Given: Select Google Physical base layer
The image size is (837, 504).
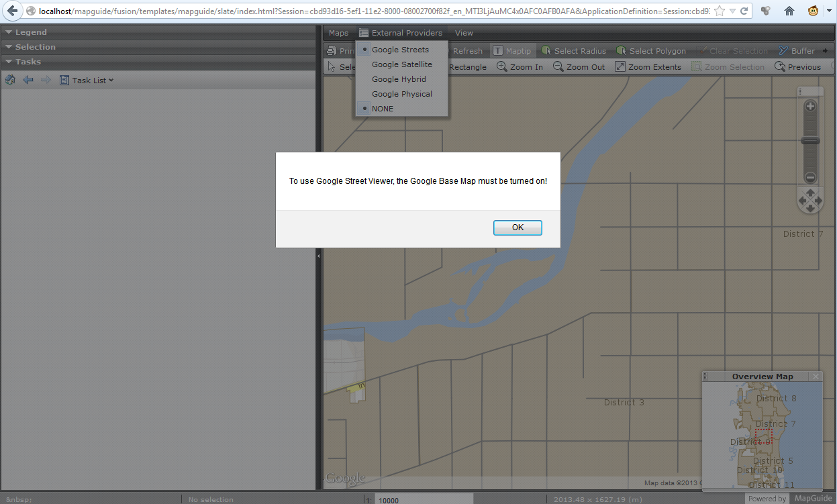Looking at the screenshot, I should click(401, 94).
